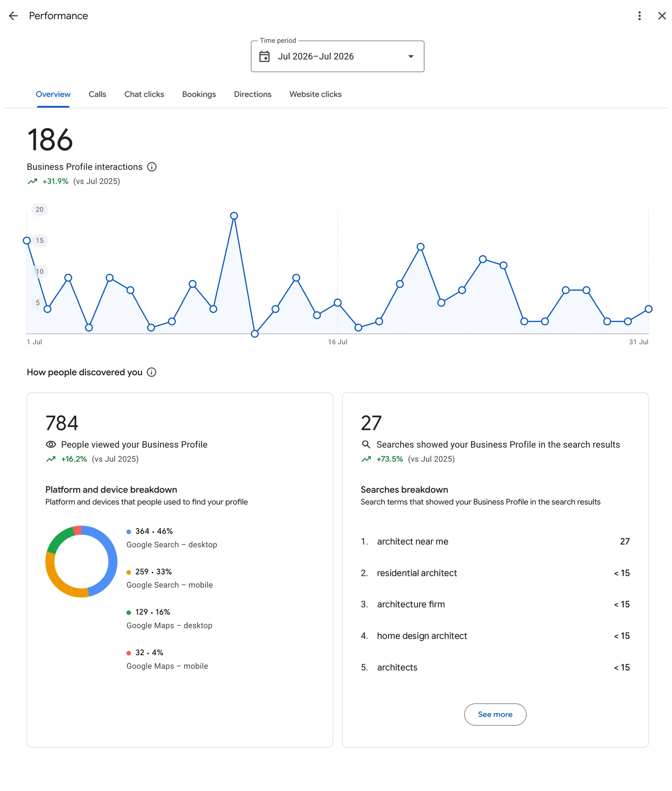Click the 'architecture firm' search term

411,604
